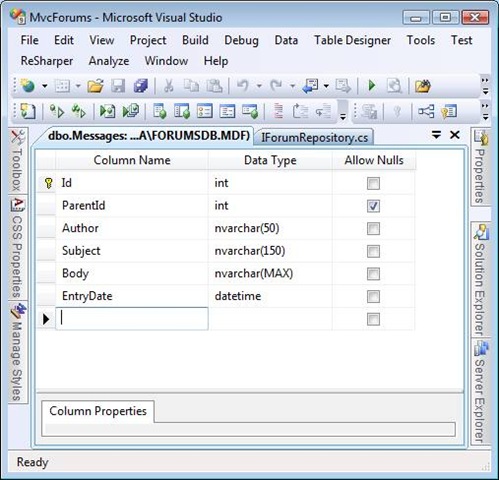Select the Column Properties tab
Screen dimensions: 499x480
click(98, 411)
